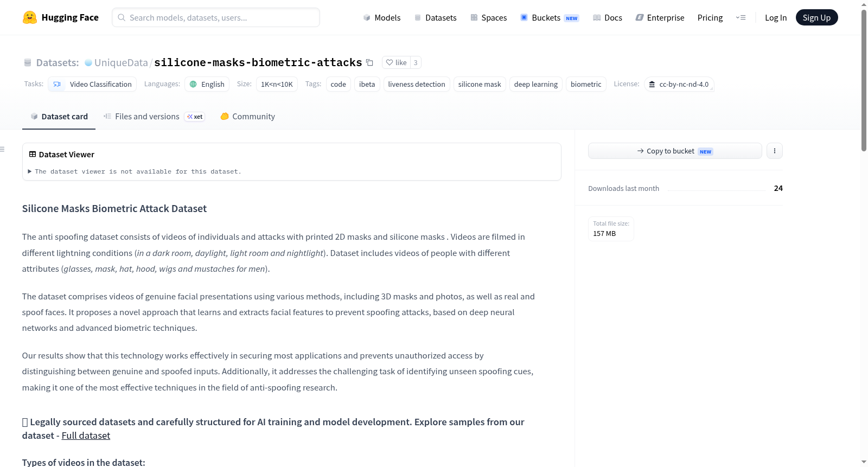Click the Hugging Face logo icon
Image resolution: width=868 pixels, height=467 pixels.
[x=30, y=17]
